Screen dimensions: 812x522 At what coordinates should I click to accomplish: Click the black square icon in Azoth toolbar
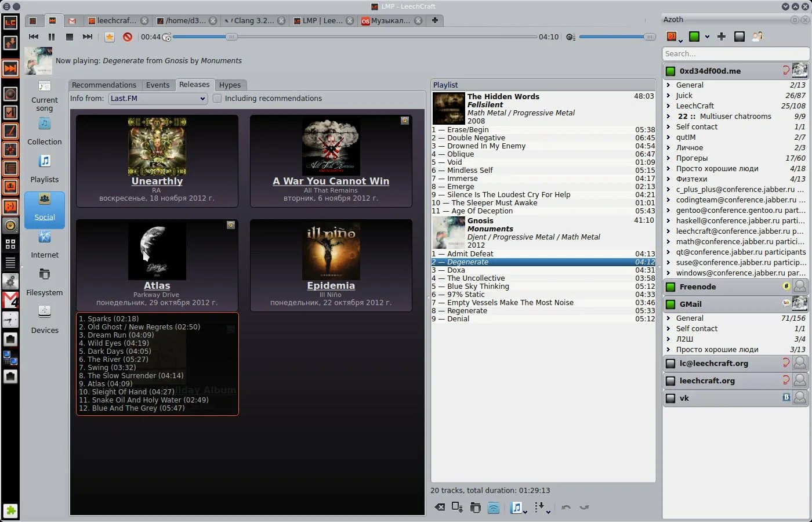click(x=739, y=37)
